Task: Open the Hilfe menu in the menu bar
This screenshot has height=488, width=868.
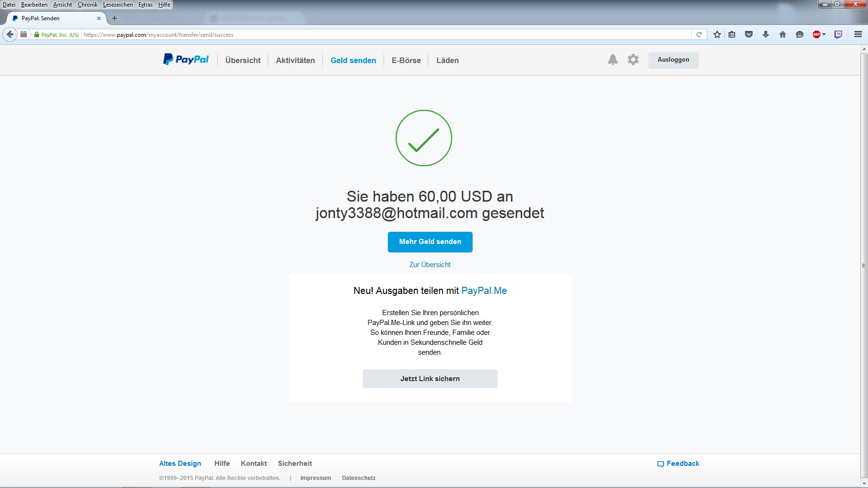Action: coord(164,5)
